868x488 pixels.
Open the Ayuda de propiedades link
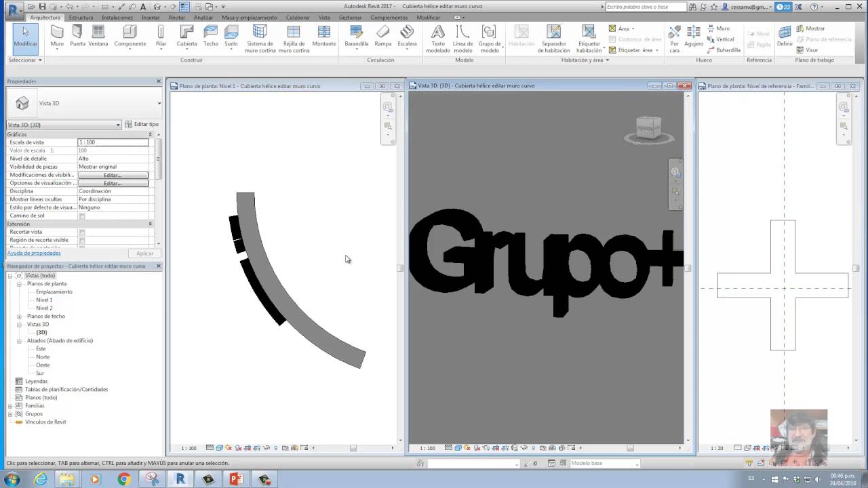coord(34,253)
